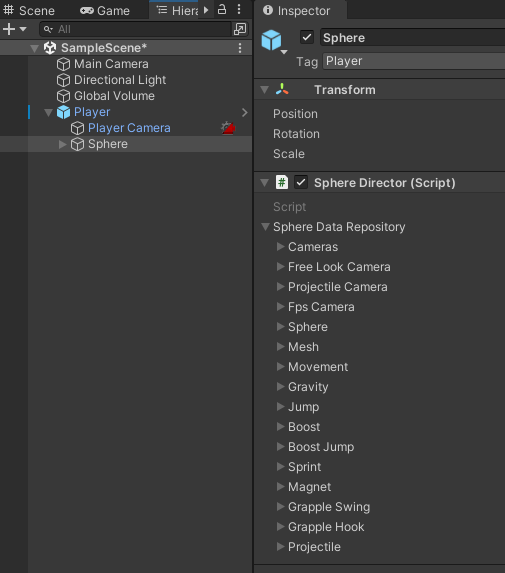Click the Transform component title
This screenshot has width=505, height=573.
tap(345, 90)
